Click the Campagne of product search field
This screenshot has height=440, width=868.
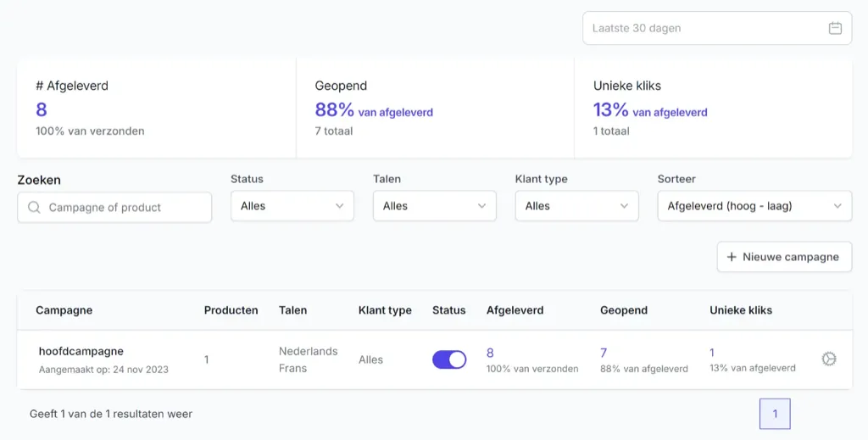point(114,208)
